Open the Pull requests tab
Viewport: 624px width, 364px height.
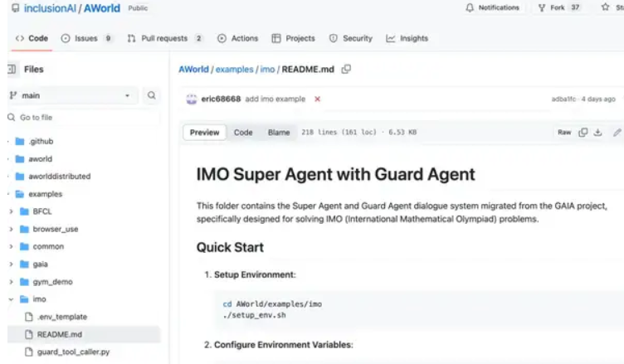click(x=164, y=38)
